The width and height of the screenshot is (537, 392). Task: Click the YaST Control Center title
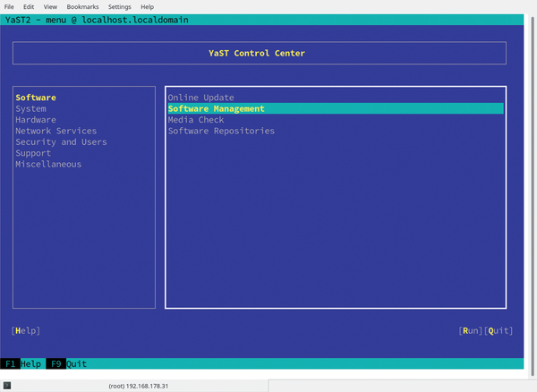click(257, 53)
